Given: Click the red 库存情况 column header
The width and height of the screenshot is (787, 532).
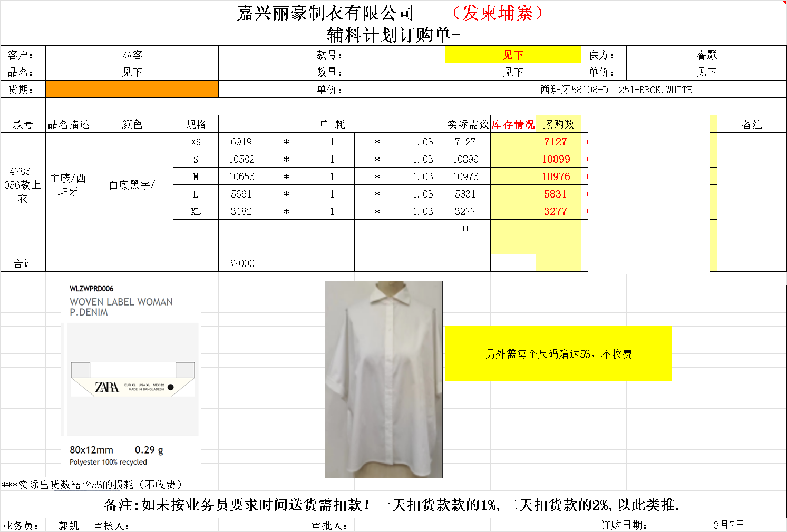Looking at the screenshot, I should (513, 124).
